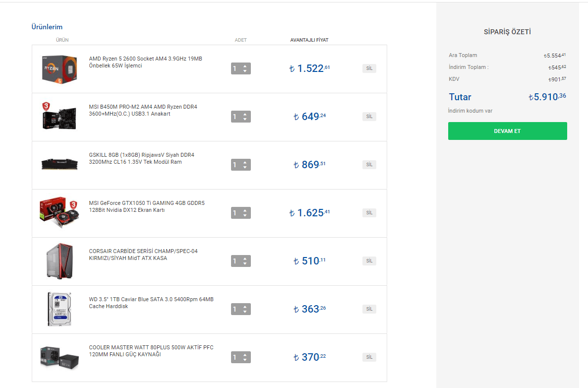Click quantity stepper for AMD Ryzen 5 2600
The image size is (588, 388).
click(241, 68)
